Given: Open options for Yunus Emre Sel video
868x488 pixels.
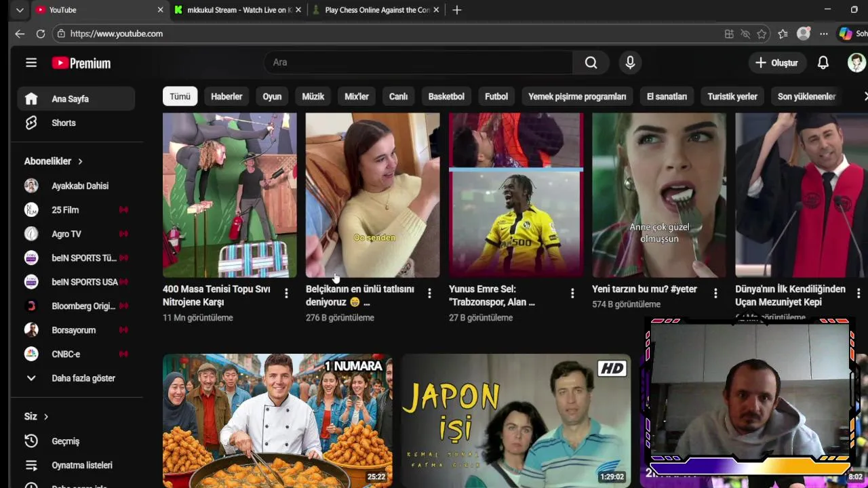Looking at the screenshot, I should tap(572, 293).
